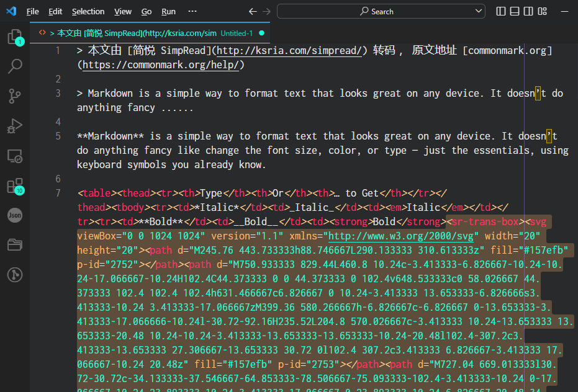Minimize the VS Code window
This screenshot has height=392, width=578.
(x=564, y=11)
